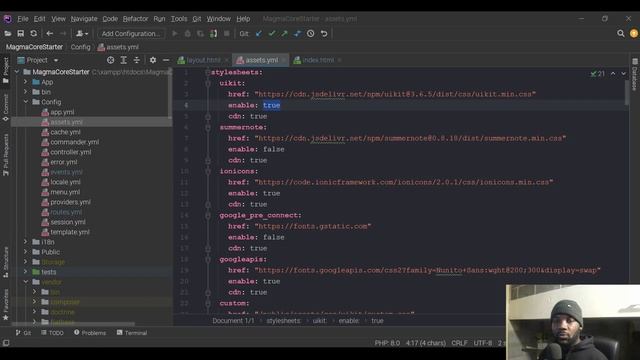The height and width of the screenshot is (360, 640).
Task: Open template.yml in the project tree
Action: [70, 232]
